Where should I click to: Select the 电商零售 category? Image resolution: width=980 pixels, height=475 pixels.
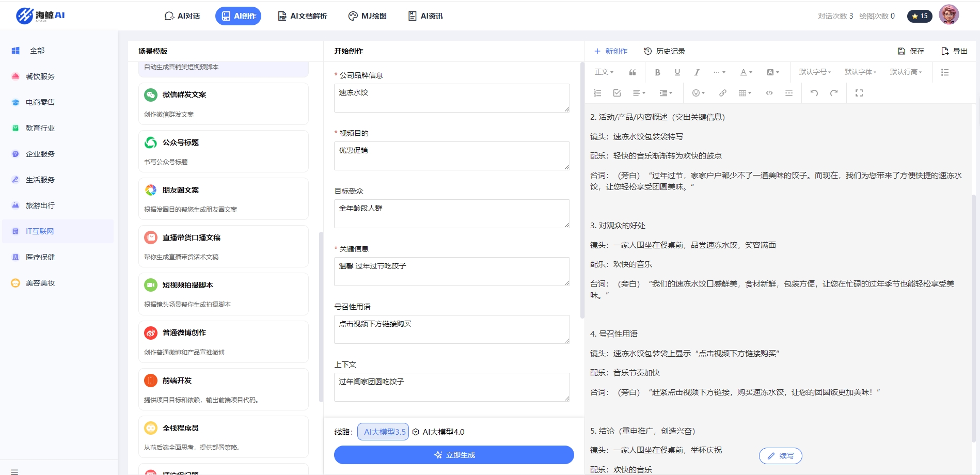point(57,102)
